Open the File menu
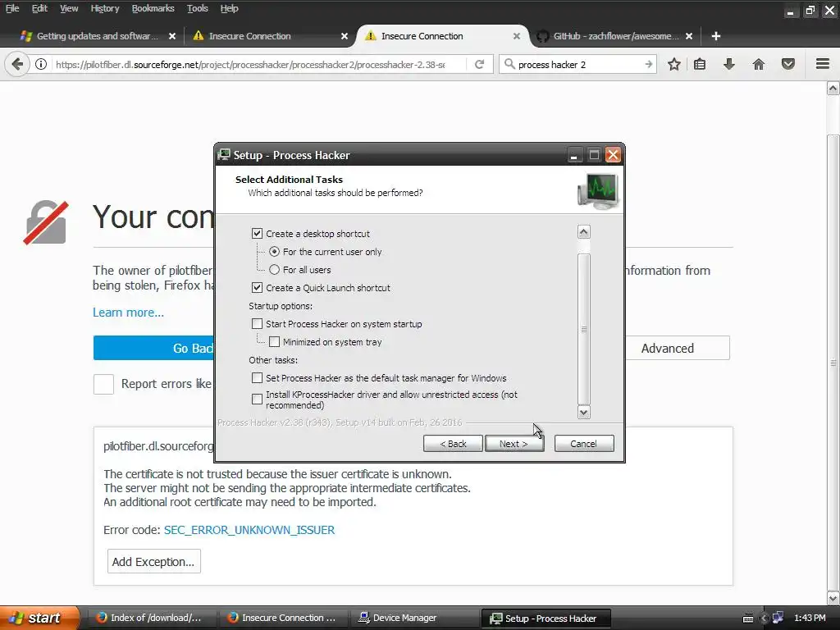 tap(11, 8)
